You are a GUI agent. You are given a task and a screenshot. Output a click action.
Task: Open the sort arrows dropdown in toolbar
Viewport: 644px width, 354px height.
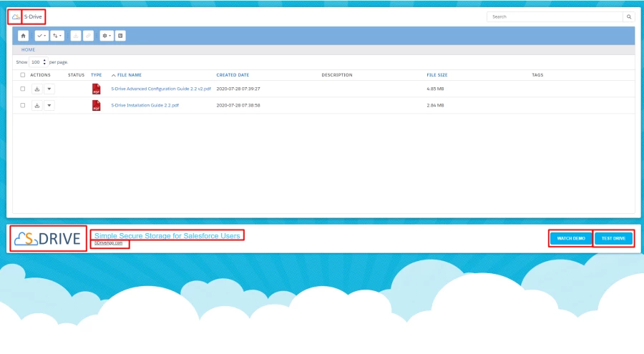(x=57, y=35)
